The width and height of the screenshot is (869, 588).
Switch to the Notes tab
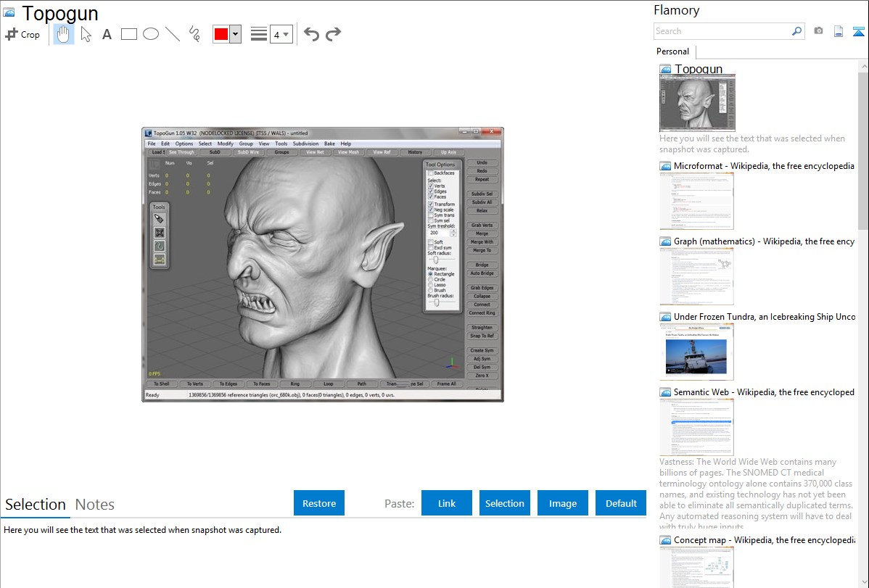tap(95, 505)
